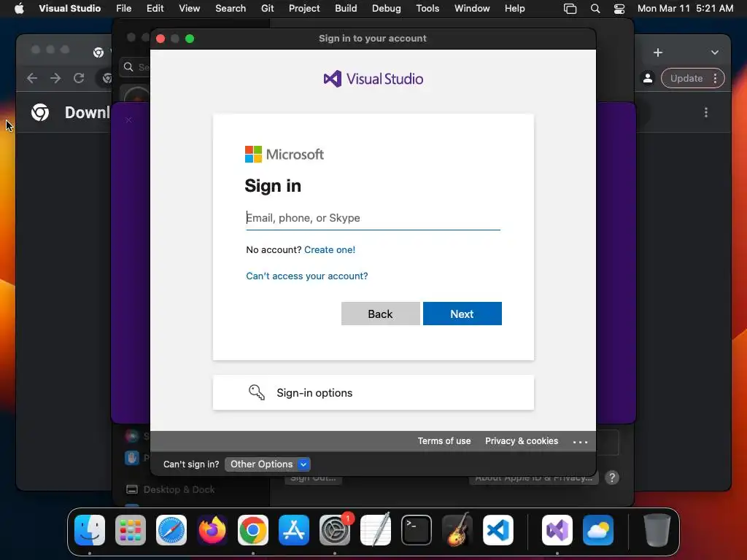Launch GarageBand from the Dock

pos(457,530)
